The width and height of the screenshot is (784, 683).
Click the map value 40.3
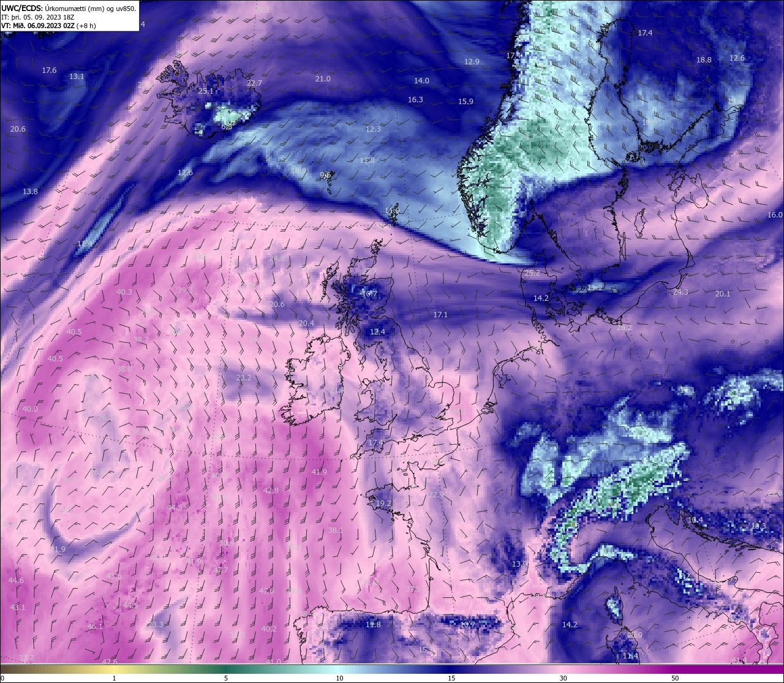[x=124, y=292]
